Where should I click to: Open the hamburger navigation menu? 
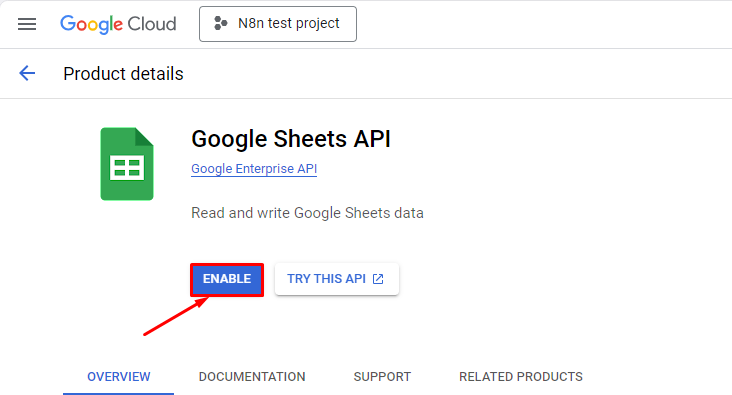[27, 24]
